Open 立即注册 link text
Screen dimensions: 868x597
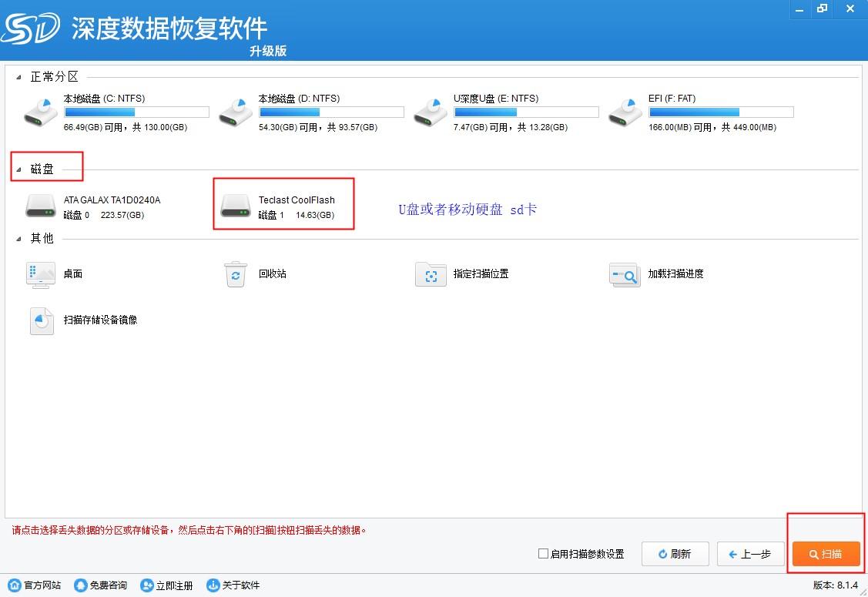point(174,585)
